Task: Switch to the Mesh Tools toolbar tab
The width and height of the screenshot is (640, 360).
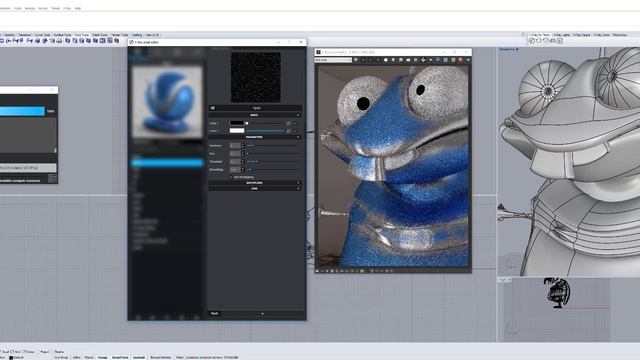Action: coord(100,35)
